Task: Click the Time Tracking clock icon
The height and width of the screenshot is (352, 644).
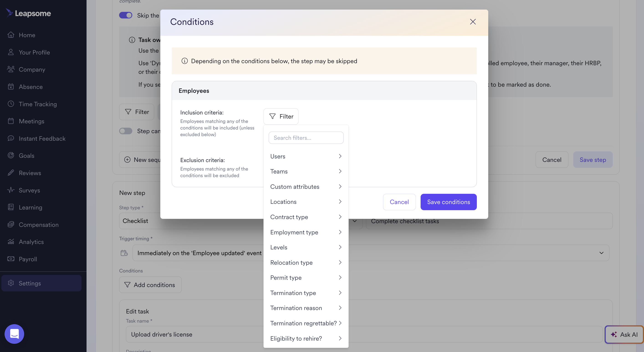Action: click(x=11, y=104)
